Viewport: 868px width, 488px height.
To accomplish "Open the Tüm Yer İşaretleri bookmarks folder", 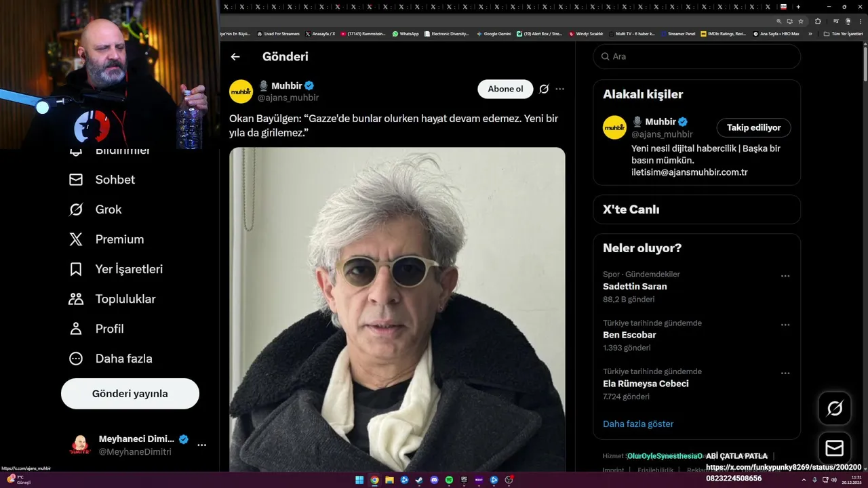I will click(844, 34).
